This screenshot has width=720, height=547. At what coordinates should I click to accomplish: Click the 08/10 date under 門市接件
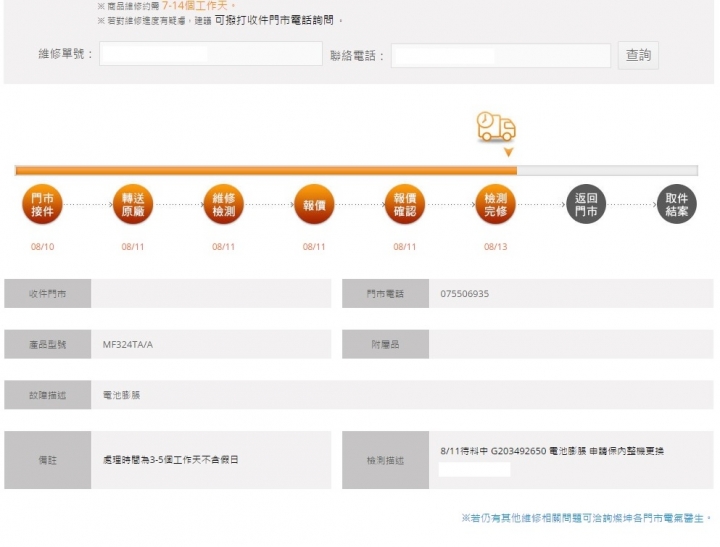tap(42, 247)
